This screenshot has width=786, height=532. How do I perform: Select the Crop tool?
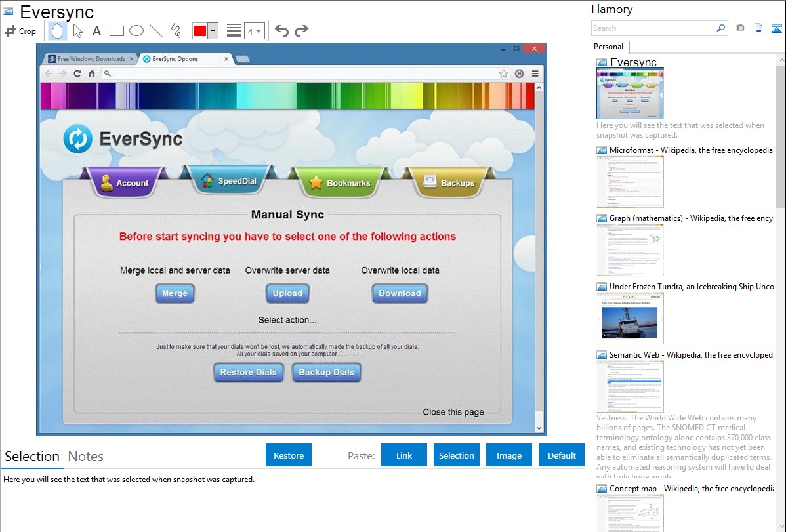tap(20, 31)
